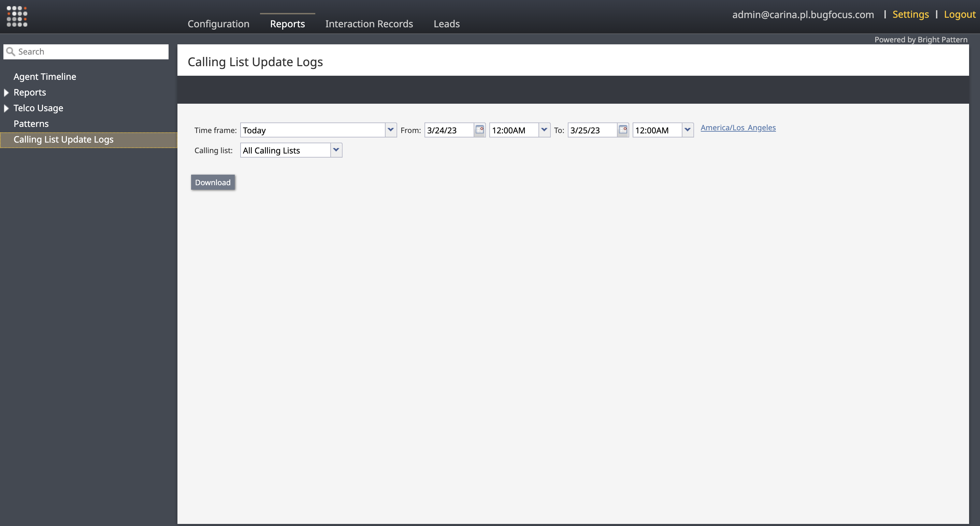
Task: Open the Calling list dropdown arrow
Action: 336,150
